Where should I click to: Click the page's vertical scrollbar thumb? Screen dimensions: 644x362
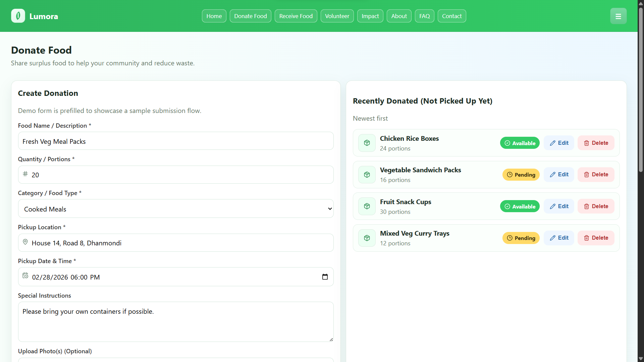coord(641,90)
